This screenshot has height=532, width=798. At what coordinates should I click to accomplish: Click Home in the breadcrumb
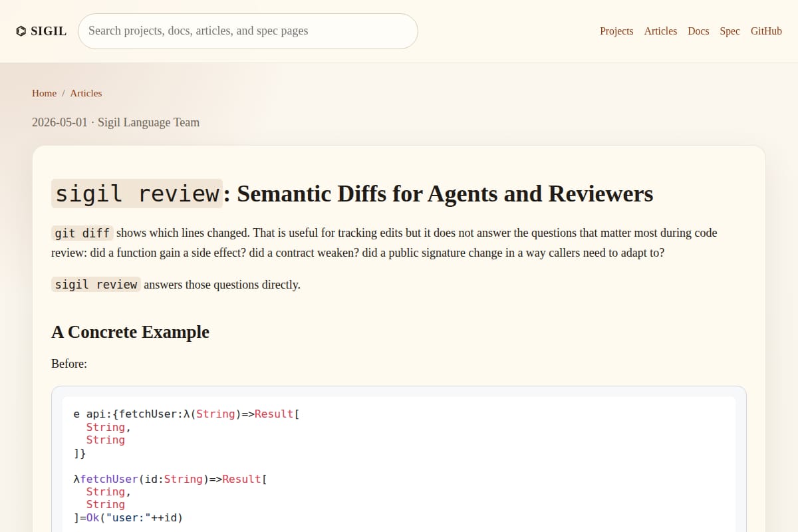(44, 93)
